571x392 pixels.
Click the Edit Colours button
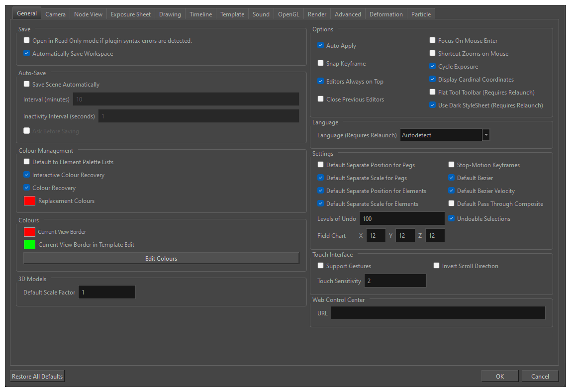click(161, 258)
